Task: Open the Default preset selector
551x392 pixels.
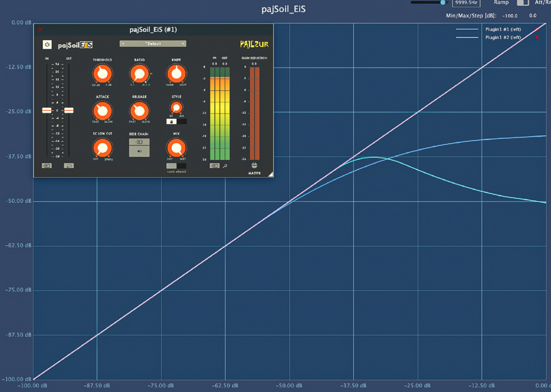Action: (x=153, y=44)
